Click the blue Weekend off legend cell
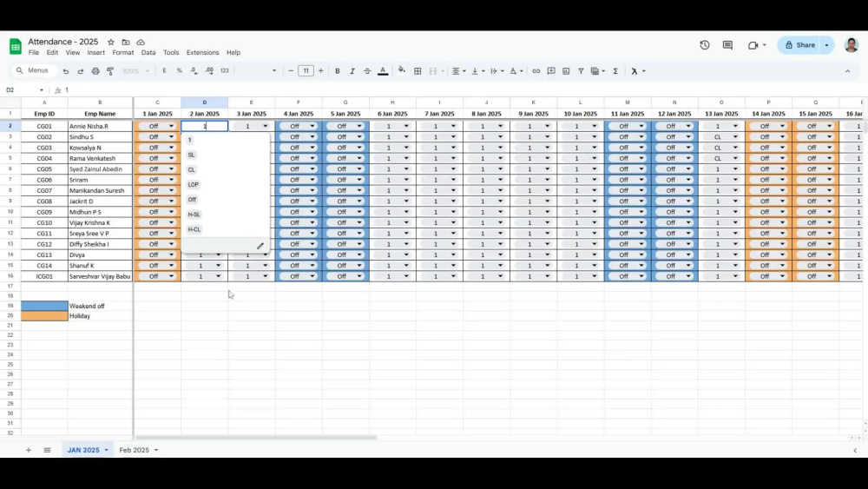Viewport: 868px width, 489px height. tap(44, 306)
